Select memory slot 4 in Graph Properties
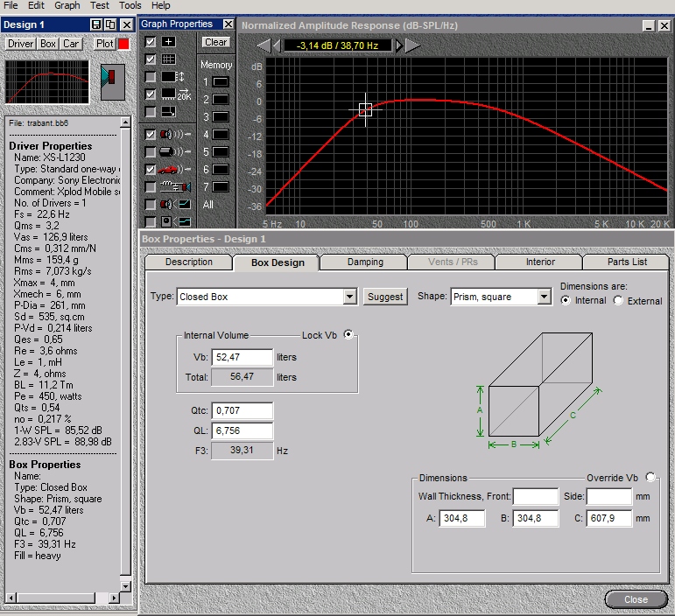The height and width of the screenshot is (616, 675). click(x=220, y=135)
